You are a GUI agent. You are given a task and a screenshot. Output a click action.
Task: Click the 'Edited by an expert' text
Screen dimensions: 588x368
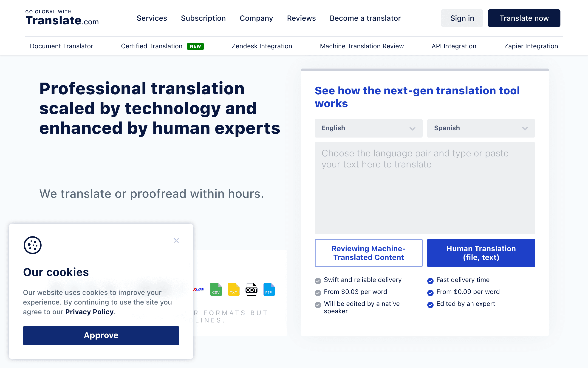tap(466, 304)
